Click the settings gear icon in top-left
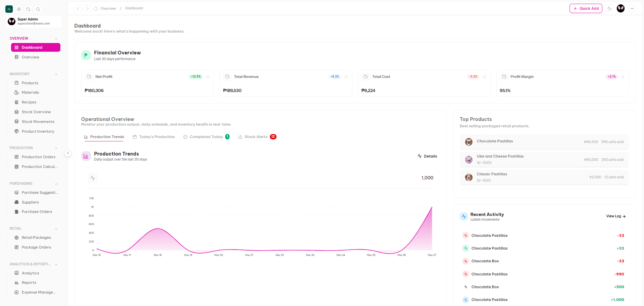The width and height of the screenshot is (644, 306). pos(19,9)
